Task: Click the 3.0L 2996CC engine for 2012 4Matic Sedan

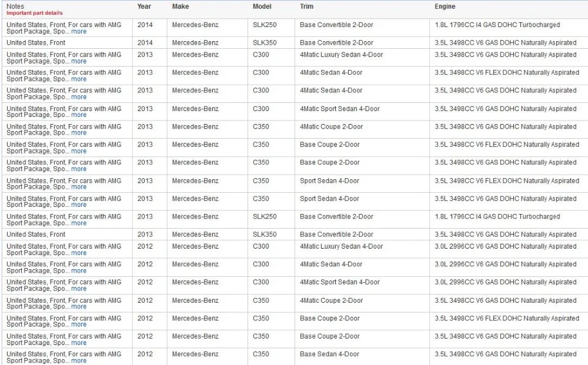Action: tap(506, 264)
